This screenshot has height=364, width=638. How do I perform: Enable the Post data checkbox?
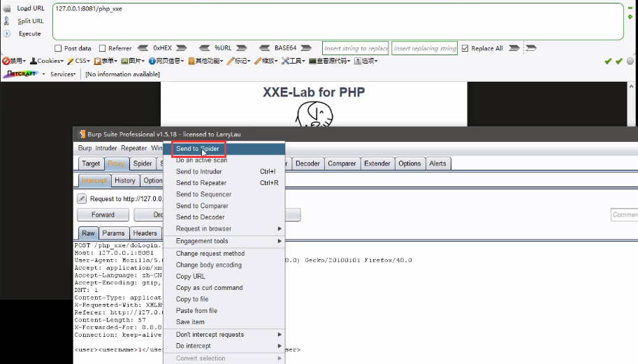pos(58,48)
